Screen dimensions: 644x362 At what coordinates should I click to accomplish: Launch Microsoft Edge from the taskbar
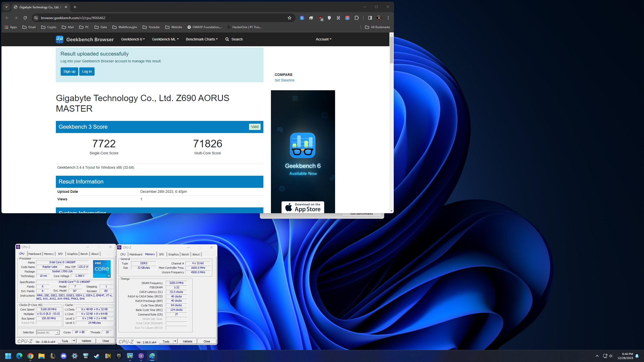pos(19,356)
